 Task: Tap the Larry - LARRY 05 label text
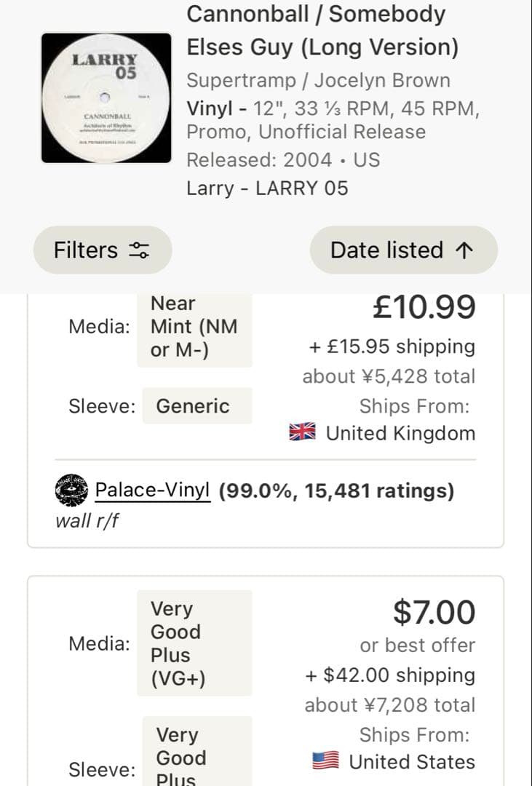tap(267, 188)
